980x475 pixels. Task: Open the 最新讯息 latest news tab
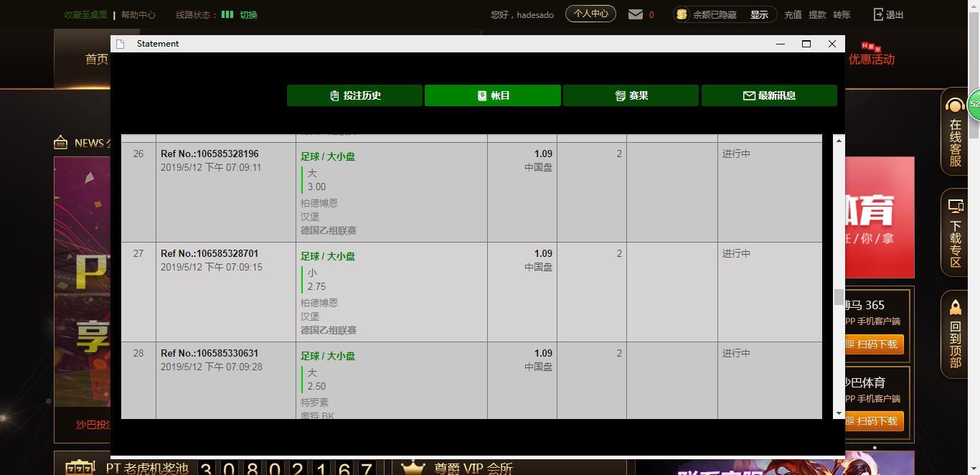pos(769,95)
